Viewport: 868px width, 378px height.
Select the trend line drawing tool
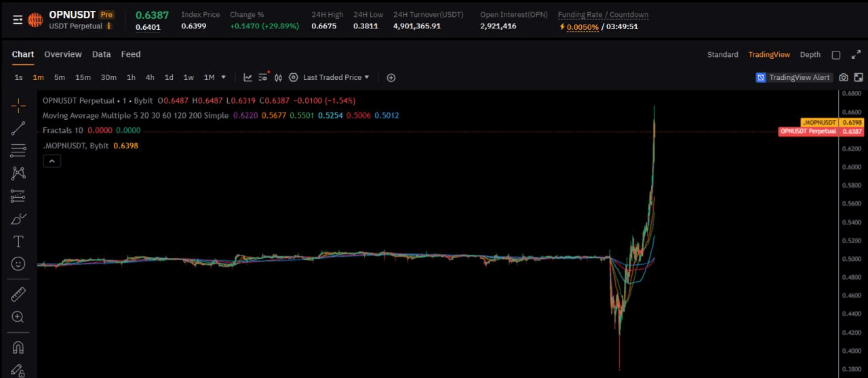(x=18, y=128)
